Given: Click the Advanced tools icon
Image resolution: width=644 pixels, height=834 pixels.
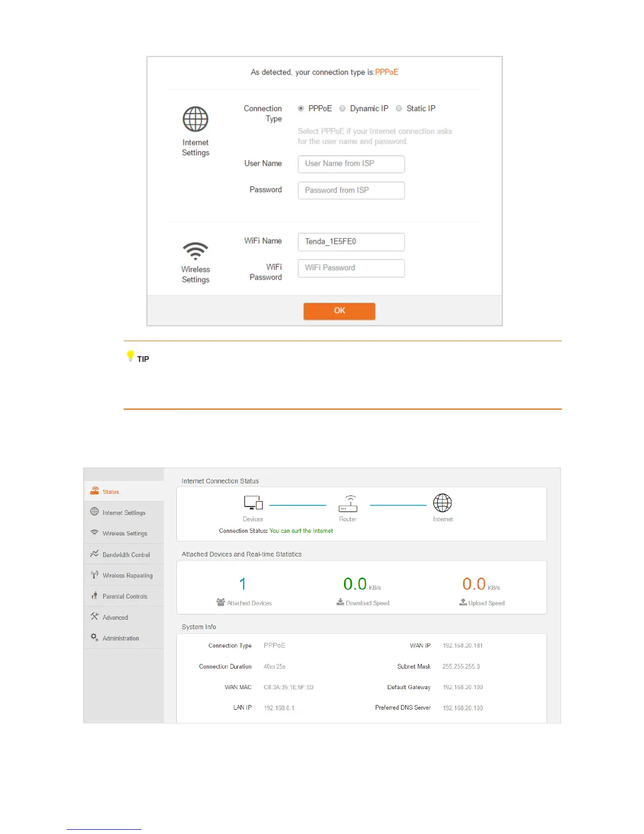Looking at the screenshot, I should click(x=95, y=616).
